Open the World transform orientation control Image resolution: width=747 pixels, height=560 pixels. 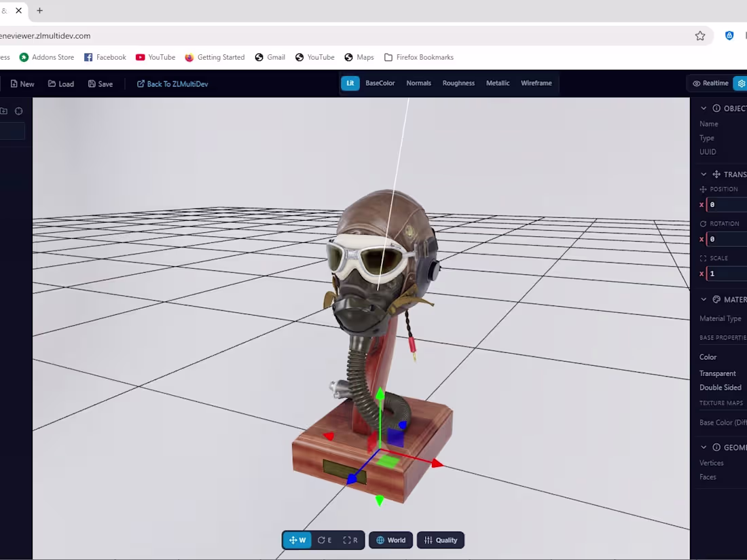[390, 540]
